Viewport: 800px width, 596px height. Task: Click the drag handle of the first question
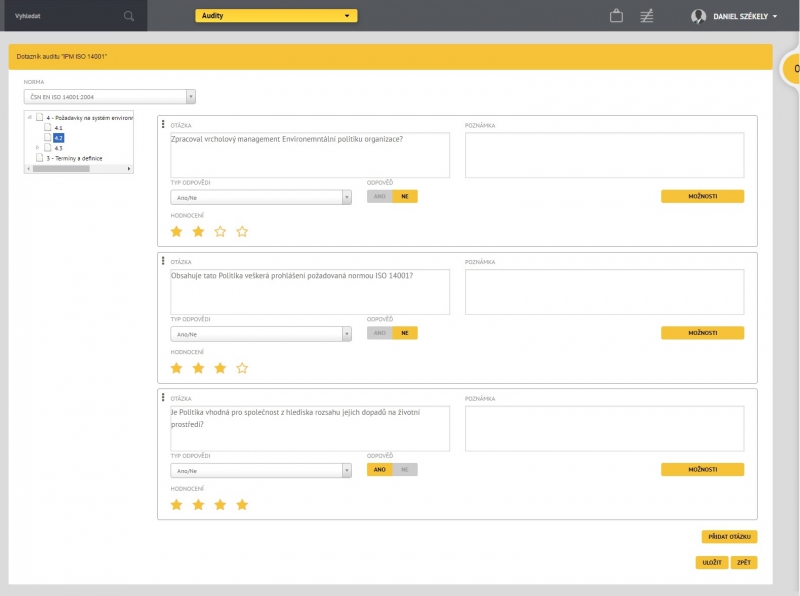163,124
